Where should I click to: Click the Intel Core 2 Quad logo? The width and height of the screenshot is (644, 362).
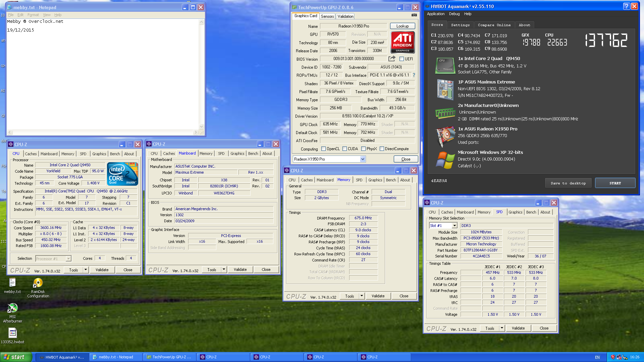[122, 174]
